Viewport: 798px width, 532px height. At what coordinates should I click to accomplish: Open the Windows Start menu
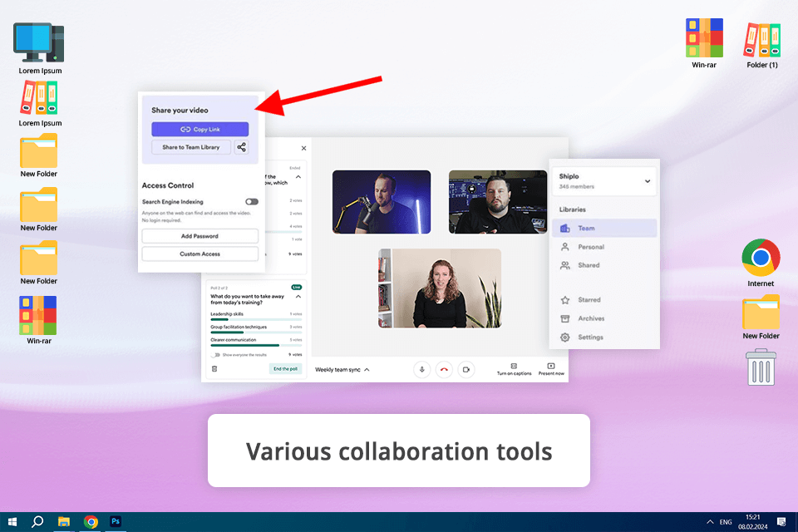pos(12,522)
